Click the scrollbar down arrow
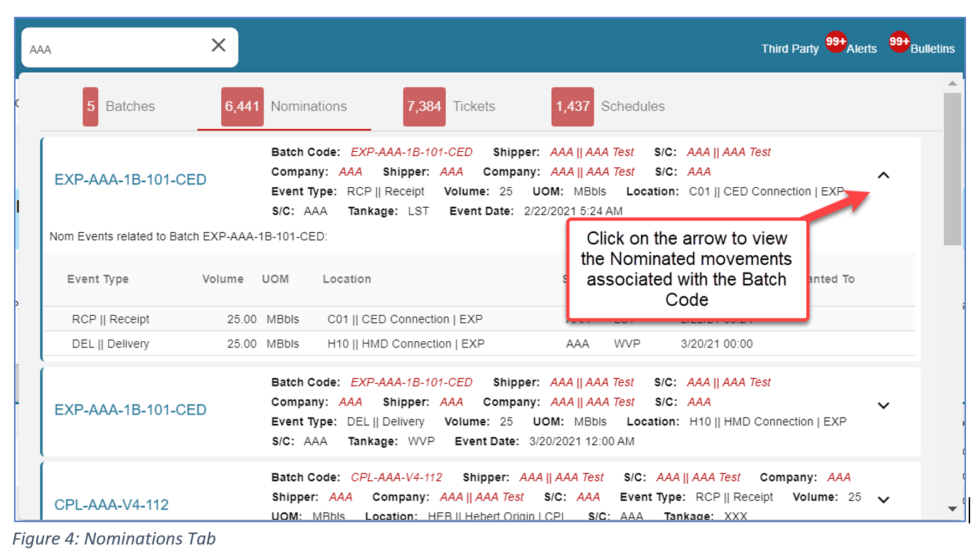This screenshot has width=980, height=558. pyautogui.click(x=952, y=509)
